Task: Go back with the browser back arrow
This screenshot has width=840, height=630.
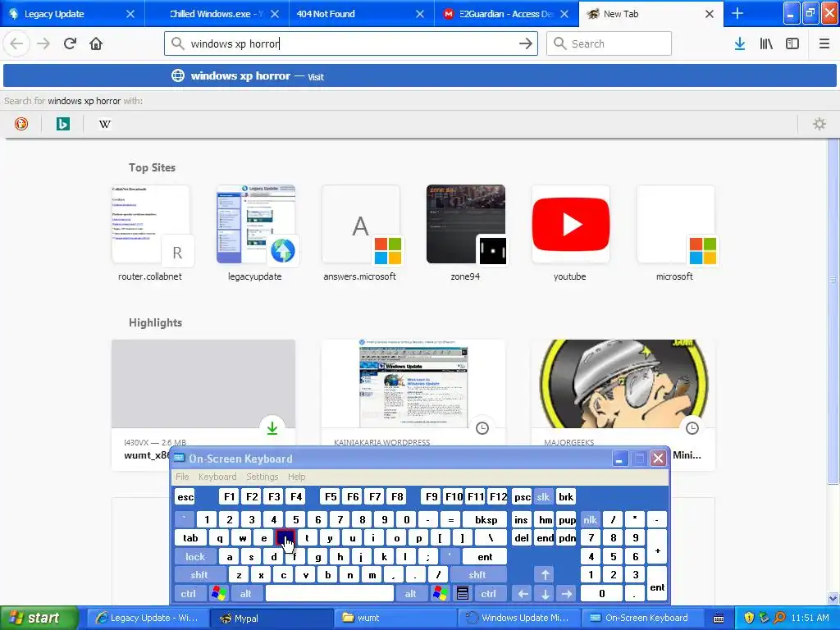Action: (x=16, y=43)
